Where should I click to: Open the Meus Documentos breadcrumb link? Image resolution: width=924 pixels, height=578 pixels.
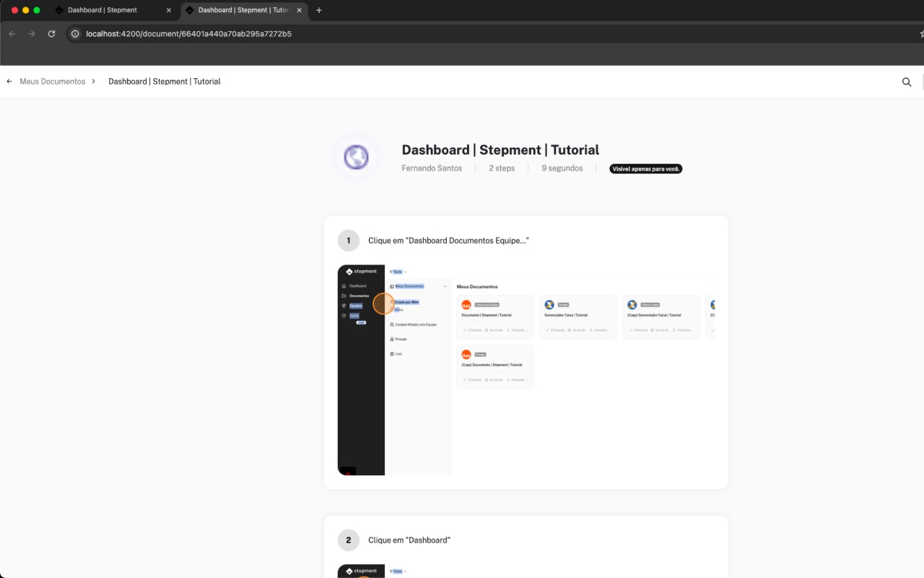(52, 82)
